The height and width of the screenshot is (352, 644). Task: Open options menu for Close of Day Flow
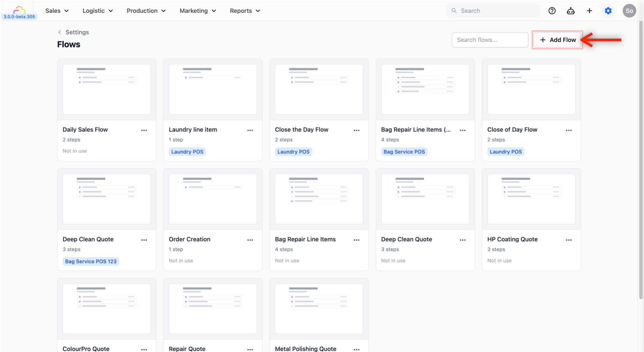(x=569, y=130)
